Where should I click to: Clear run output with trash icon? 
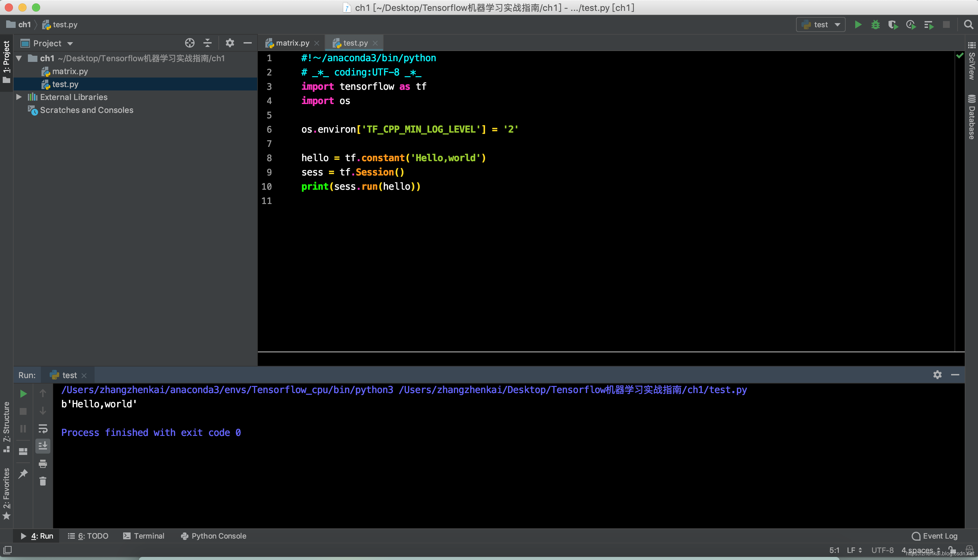tap(43, 481)
